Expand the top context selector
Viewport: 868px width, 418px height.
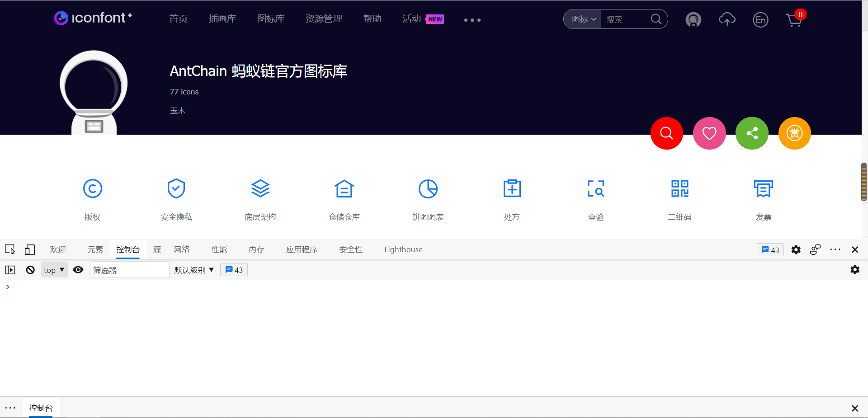pyautogui.click(x=54, y=270)
